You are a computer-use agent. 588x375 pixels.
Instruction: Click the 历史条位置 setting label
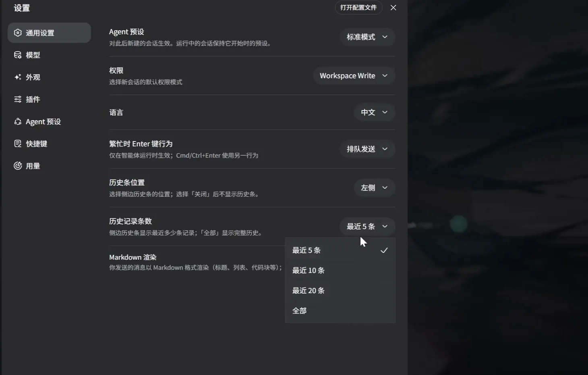[127, 182]
